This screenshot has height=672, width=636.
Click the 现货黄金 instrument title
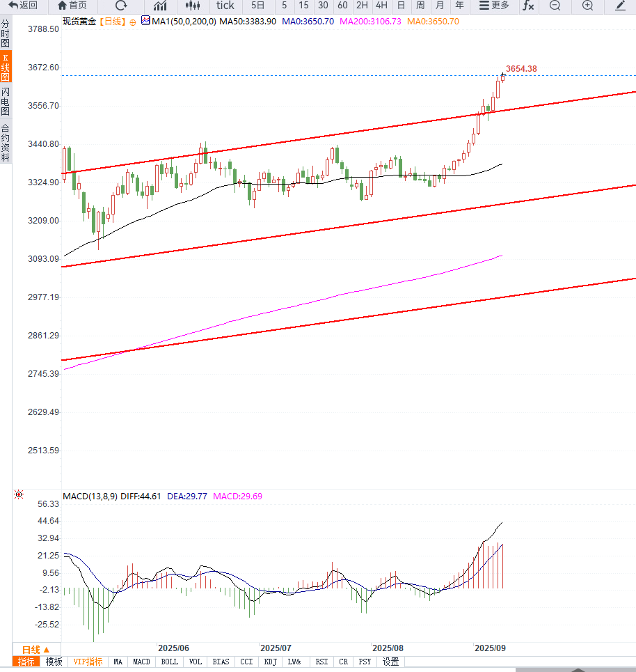(x=79, y=22)
